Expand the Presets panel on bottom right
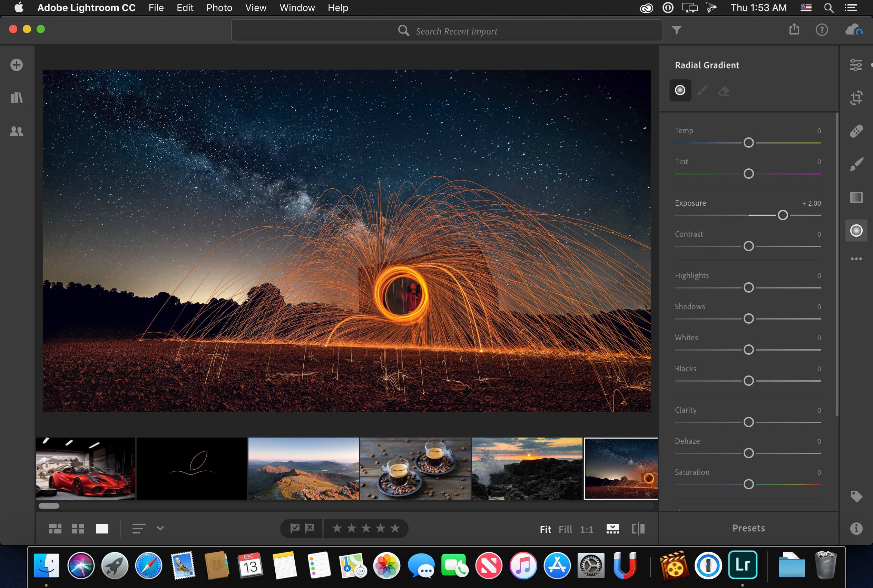 pyautogui.click(x=748, y=528)
